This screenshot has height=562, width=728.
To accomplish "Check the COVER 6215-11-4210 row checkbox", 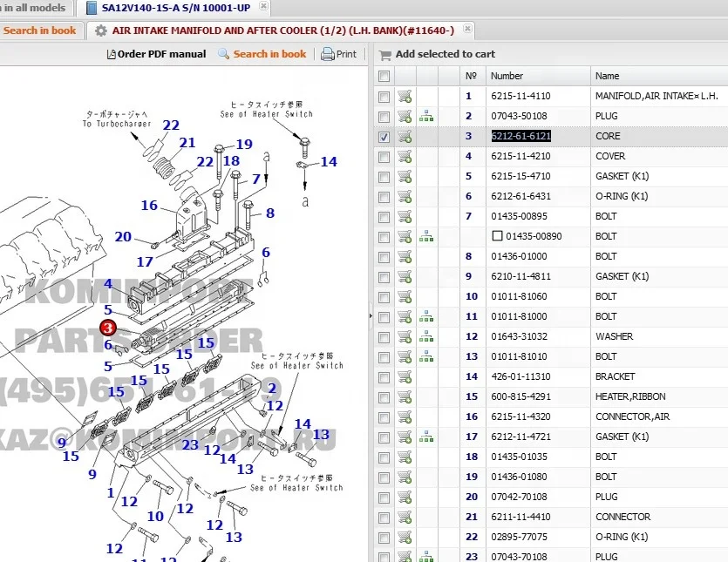I will tap(384, 157).
